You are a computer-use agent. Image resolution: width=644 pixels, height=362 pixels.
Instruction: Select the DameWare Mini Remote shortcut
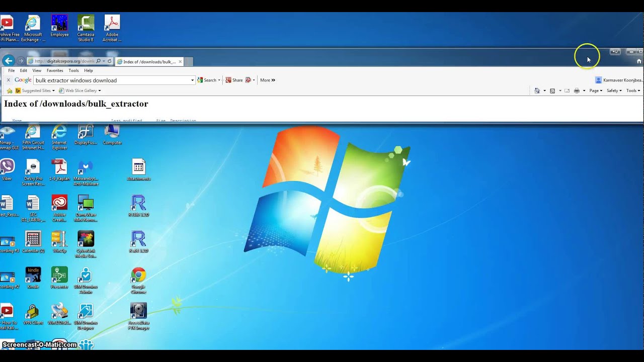pos(86,209)
